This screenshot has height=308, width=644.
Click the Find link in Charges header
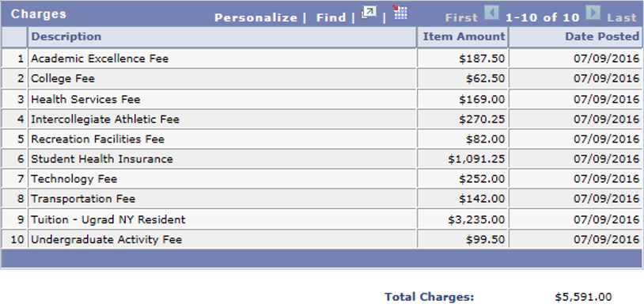(x=331, y=17)
